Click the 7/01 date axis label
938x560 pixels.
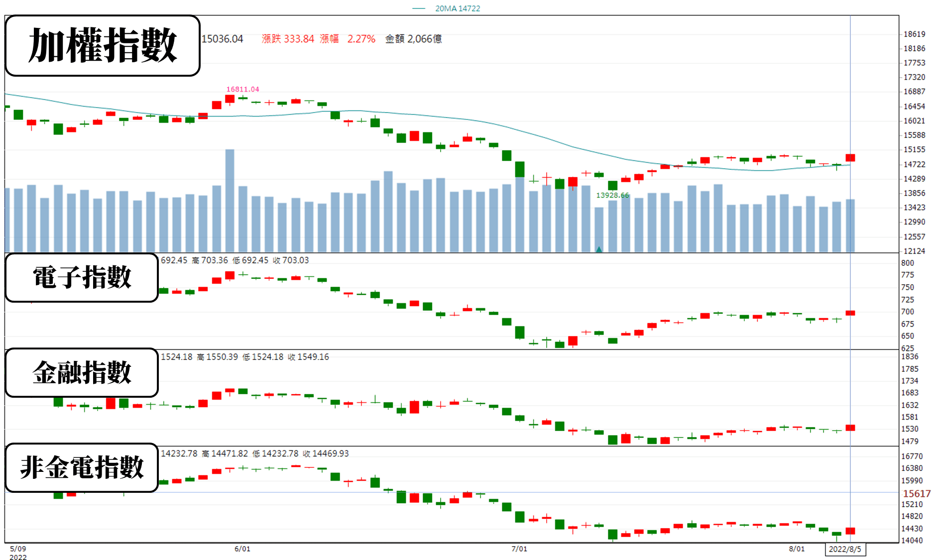[519, 549]
